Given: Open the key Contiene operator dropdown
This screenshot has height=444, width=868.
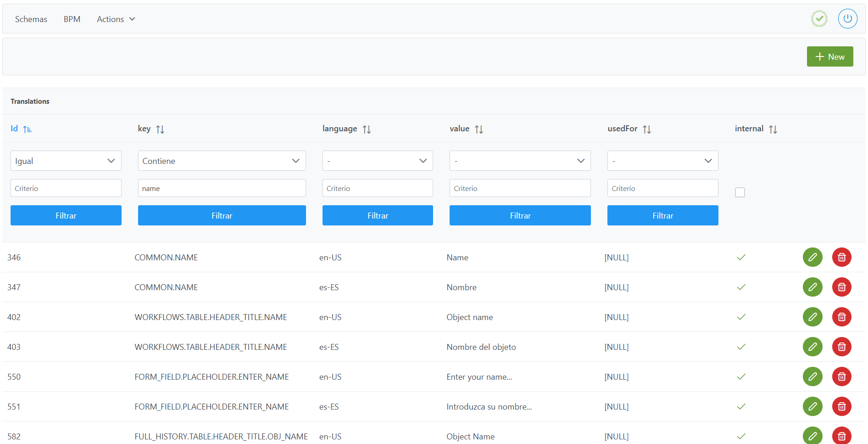Looking at the screenshot, I should 222,161.
